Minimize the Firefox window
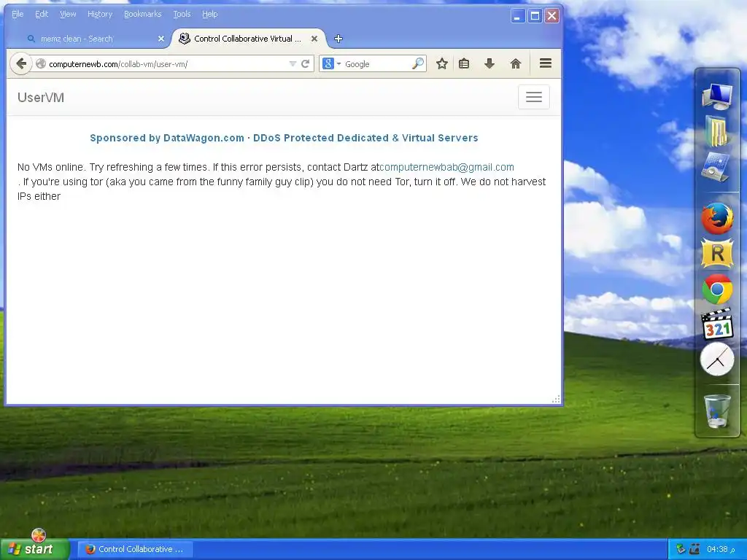This screenshot has width=747, height=560. tap(518, 16)
